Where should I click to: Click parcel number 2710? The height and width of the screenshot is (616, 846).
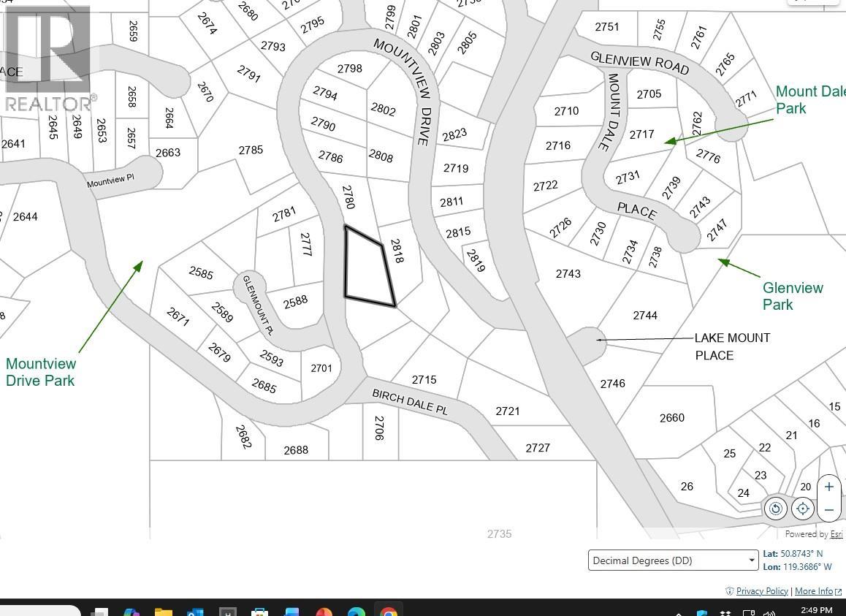coord(566,110)
